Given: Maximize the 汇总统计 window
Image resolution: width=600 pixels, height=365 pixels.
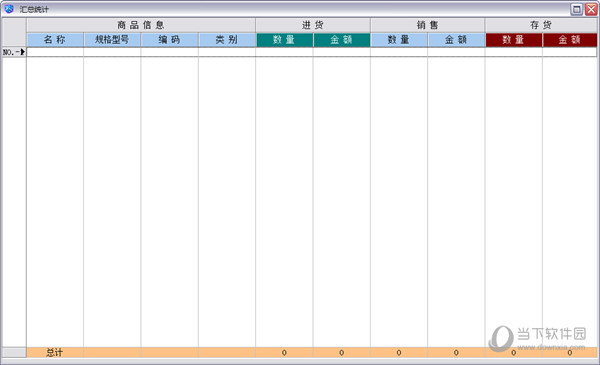Looking at the screenshot, I should (577, 9).
